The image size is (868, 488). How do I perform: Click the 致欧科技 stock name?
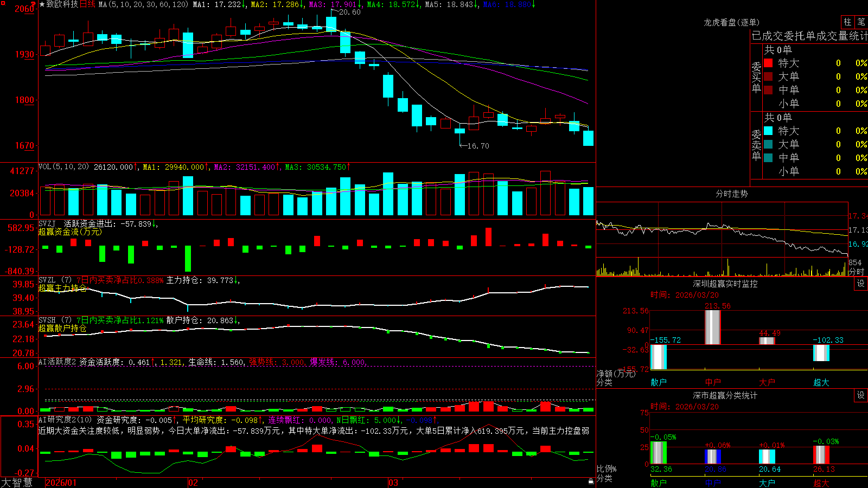tap(62, 4)
